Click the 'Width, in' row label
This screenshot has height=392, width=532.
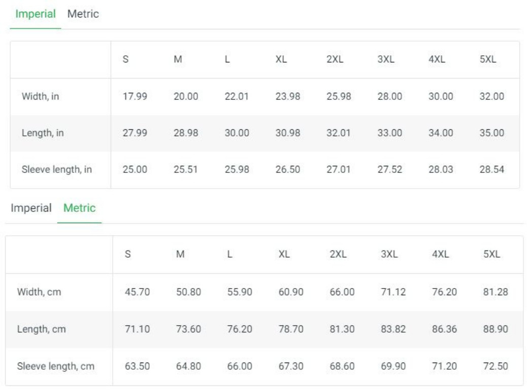[x=41, y=96]
